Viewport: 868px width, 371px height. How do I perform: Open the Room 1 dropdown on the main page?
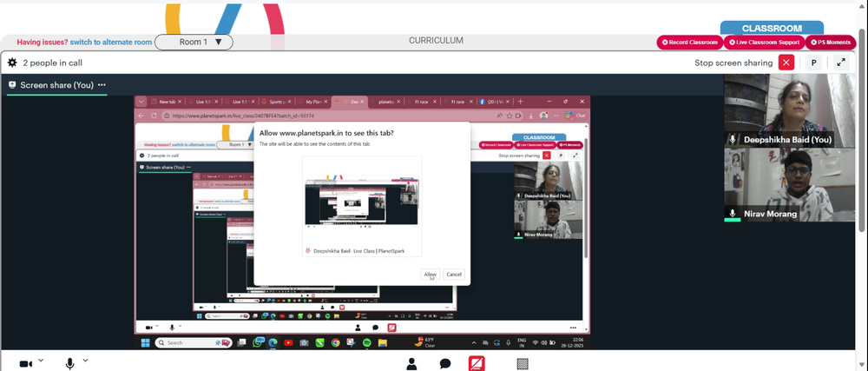(x=194, y=42)
